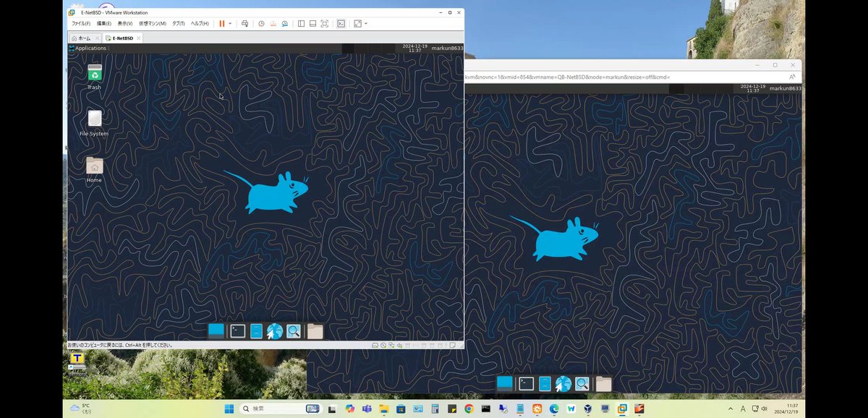
Task: Expand the stretch guest dropdown arrow
Action: tap(366, 23)
